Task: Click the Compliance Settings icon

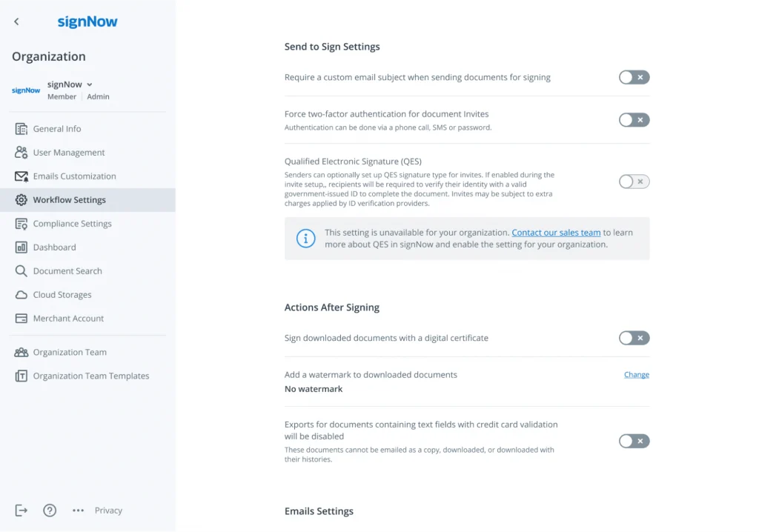Action: pos(21,224)
